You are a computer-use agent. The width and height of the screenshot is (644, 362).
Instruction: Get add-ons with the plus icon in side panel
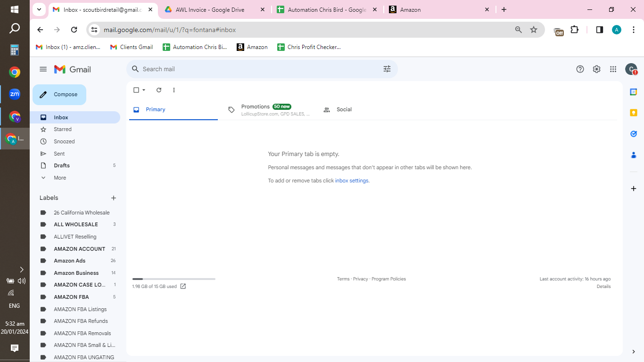point(634,189)
